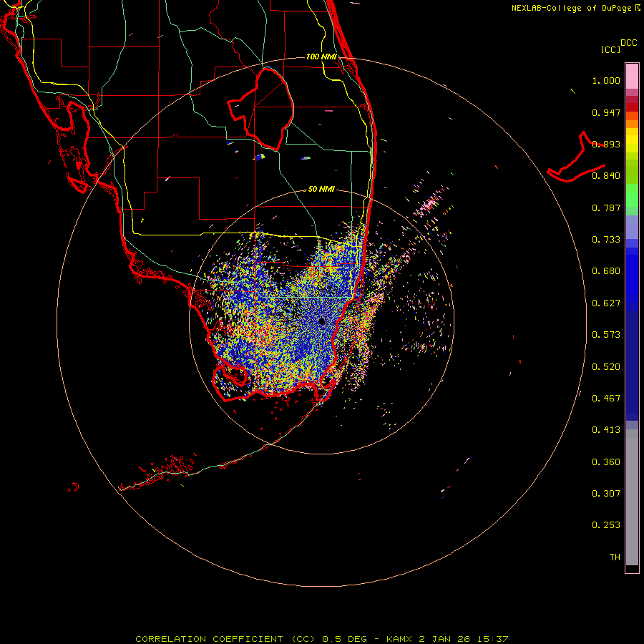The height and width of the screenshot is (644, 644).
Task: Click the 1.000 color scale value
Action: pos(606,80)
